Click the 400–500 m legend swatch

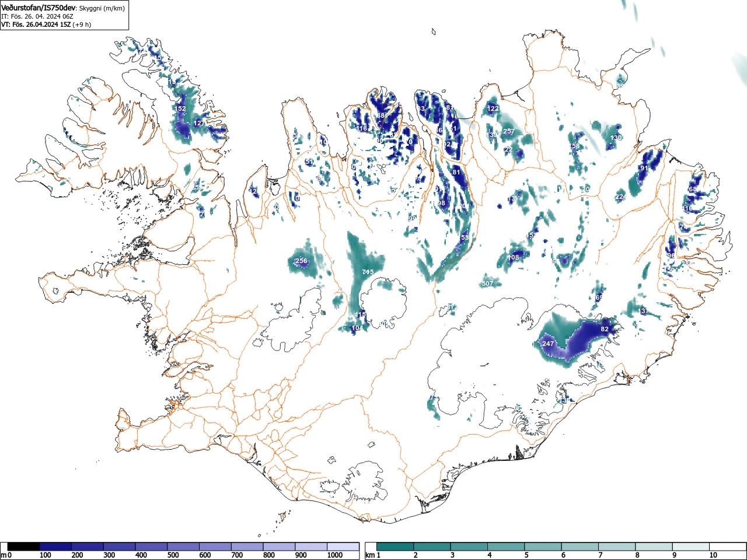[x=151, y=547]
